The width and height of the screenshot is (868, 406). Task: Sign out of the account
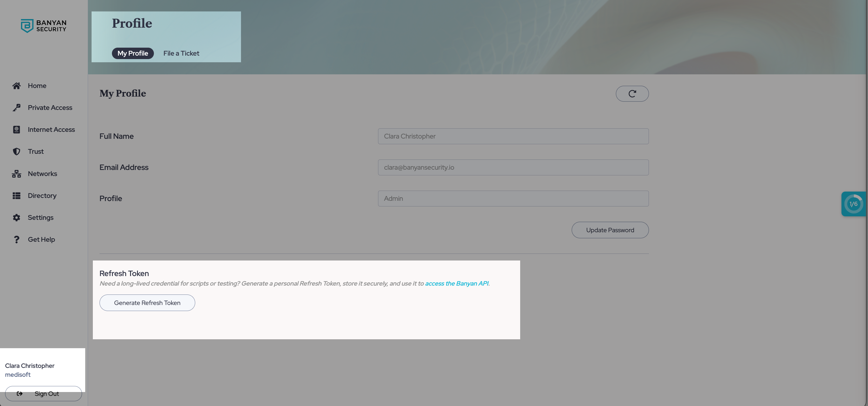coord(44,394)
